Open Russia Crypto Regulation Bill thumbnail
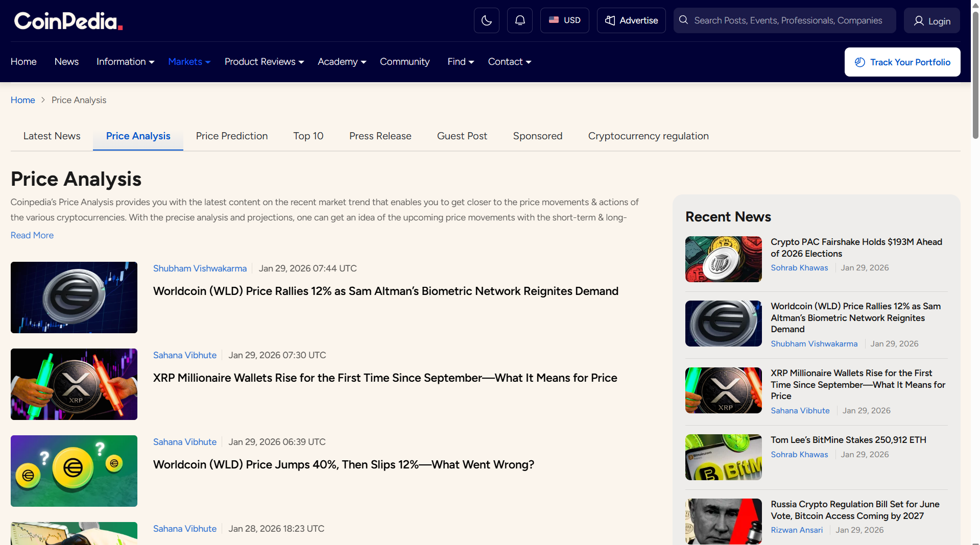 [x=724, y=522]
